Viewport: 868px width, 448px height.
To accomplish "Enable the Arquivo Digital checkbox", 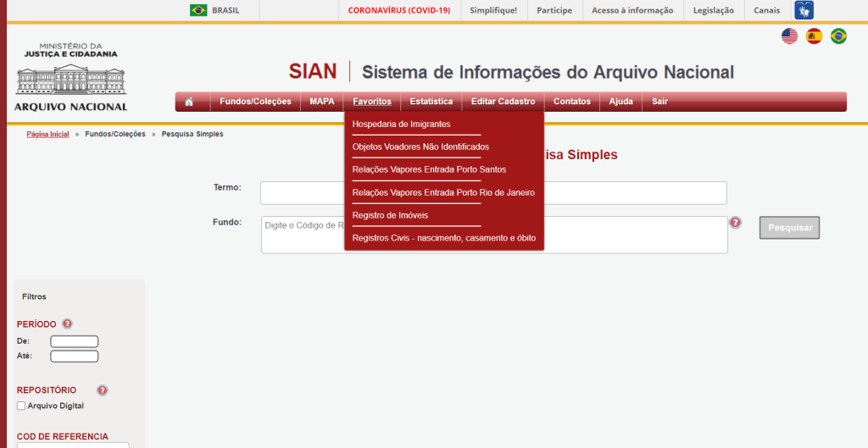I will tap(21, 406).
